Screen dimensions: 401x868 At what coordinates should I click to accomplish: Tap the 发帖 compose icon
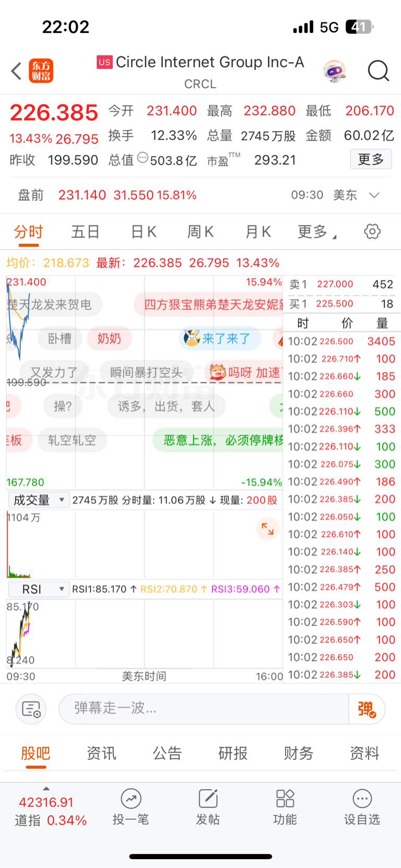(x=208, y=798)
